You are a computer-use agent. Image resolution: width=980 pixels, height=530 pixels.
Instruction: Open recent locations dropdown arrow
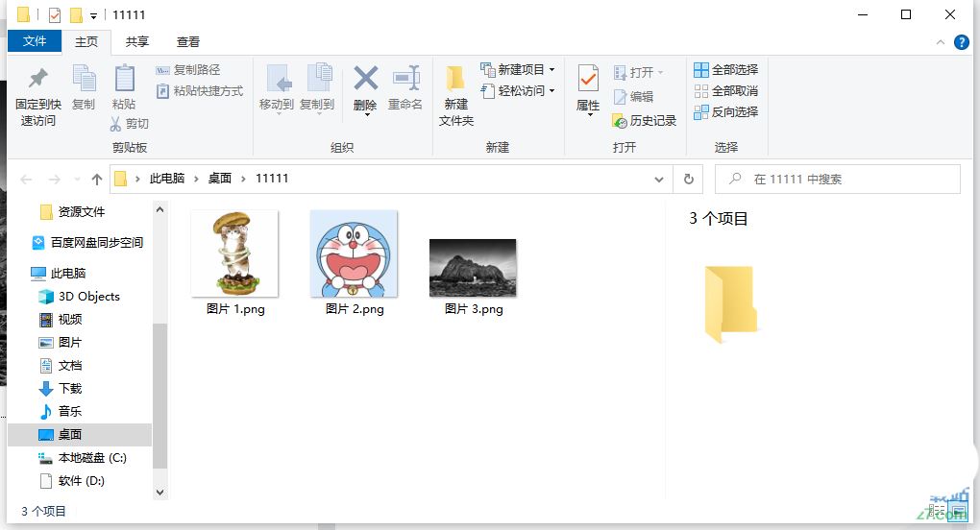(77, 180)
